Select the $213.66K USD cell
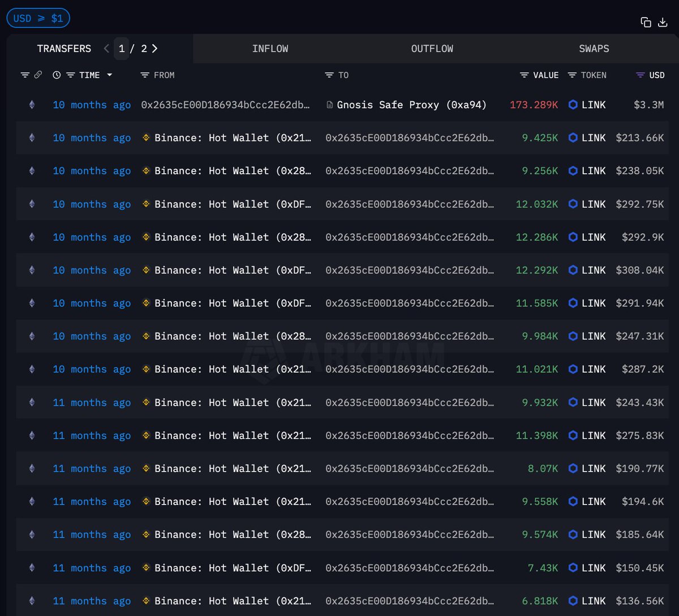Image resolution: width=679 pixels, height=616 pixels. click(x=640, y=138)
